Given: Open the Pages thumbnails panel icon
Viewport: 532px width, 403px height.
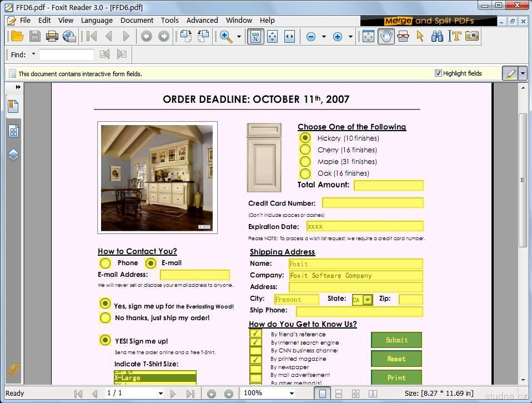Looking at the screenshot, I should click(13, 131).
